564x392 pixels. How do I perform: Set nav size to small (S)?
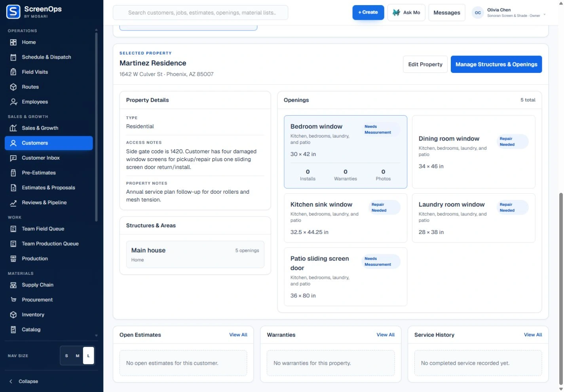[x=66, y=356]
